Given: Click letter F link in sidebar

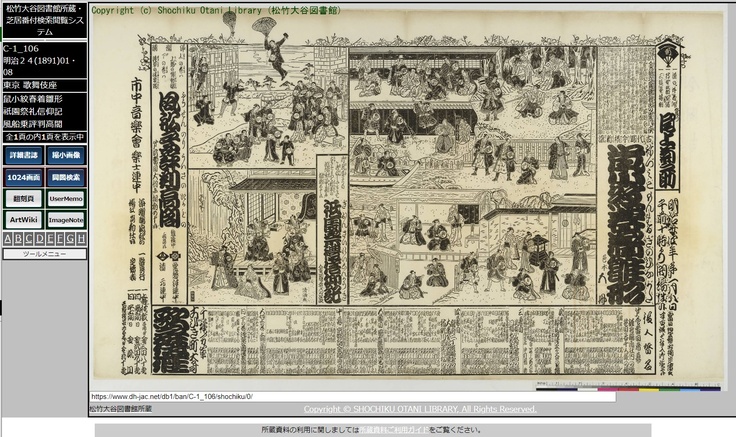Looking at the screenshot, I should pos(59,240).
